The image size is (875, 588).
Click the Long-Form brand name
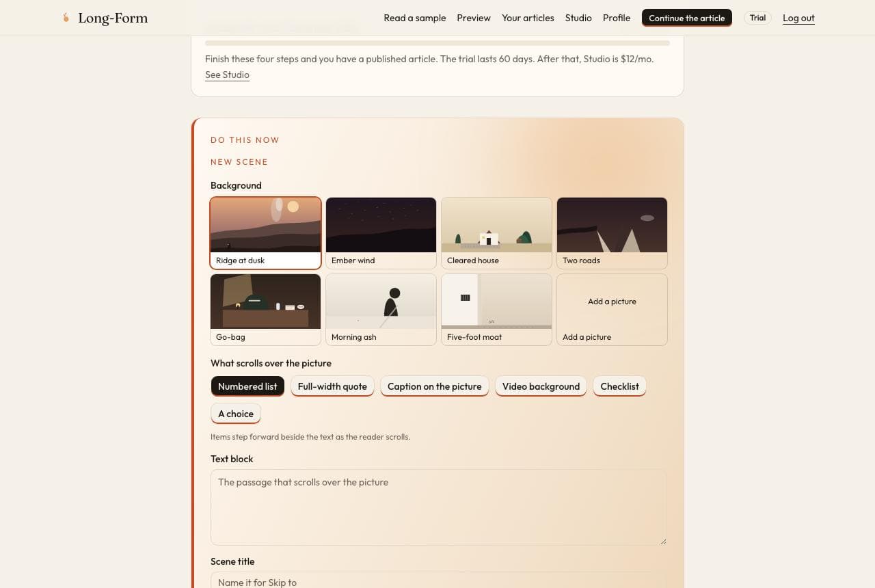point(113,18)
